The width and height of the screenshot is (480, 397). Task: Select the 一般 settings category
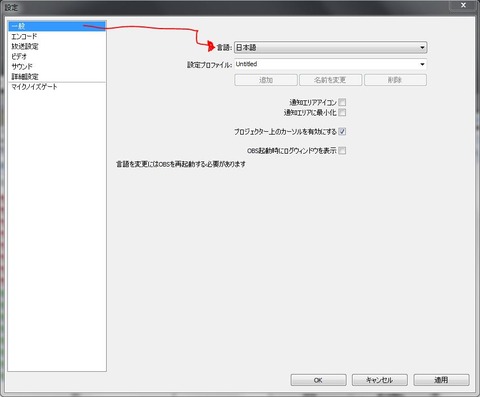tap(57, 26)
